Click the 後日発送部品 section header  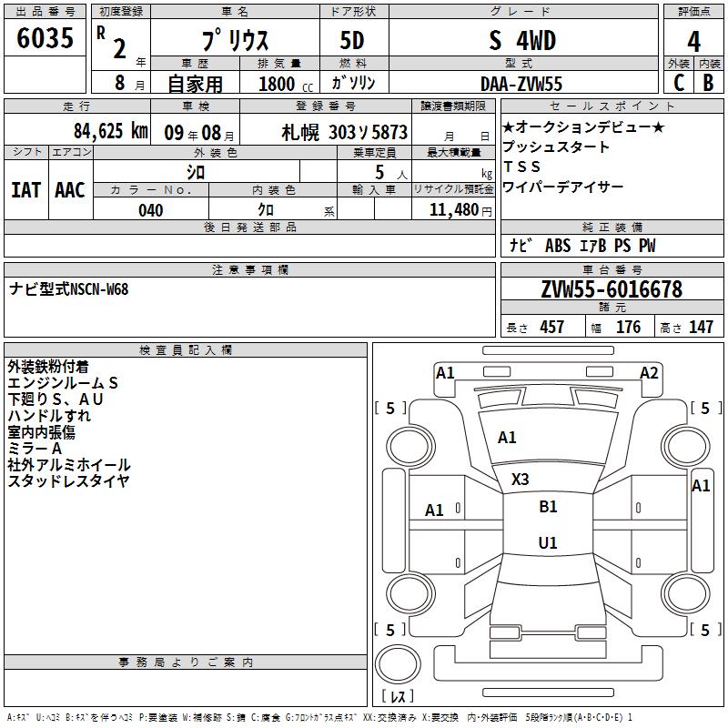tap(249, 227)
